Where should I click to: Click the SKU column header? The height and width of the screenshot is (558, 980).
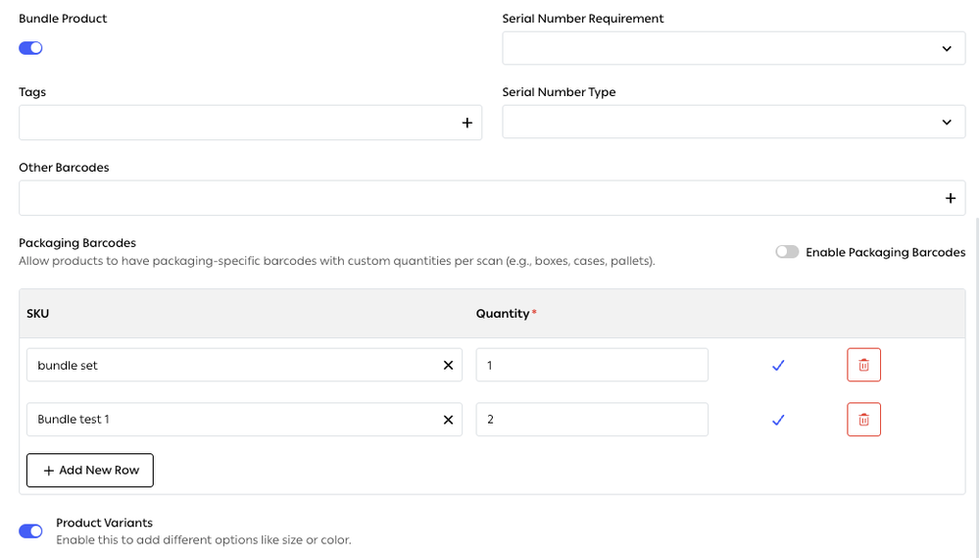click(38, 314)
